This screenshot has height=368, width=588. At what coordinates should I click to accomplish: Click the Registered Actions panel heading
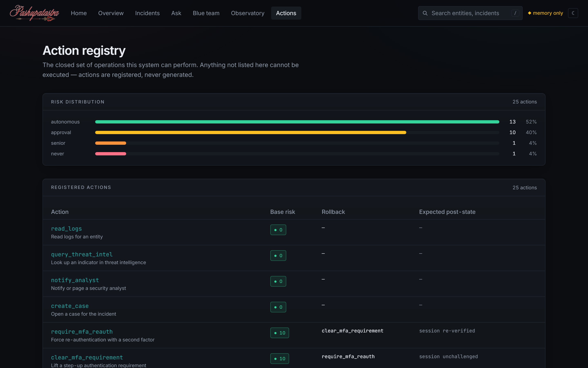click(x=81, y=187)
